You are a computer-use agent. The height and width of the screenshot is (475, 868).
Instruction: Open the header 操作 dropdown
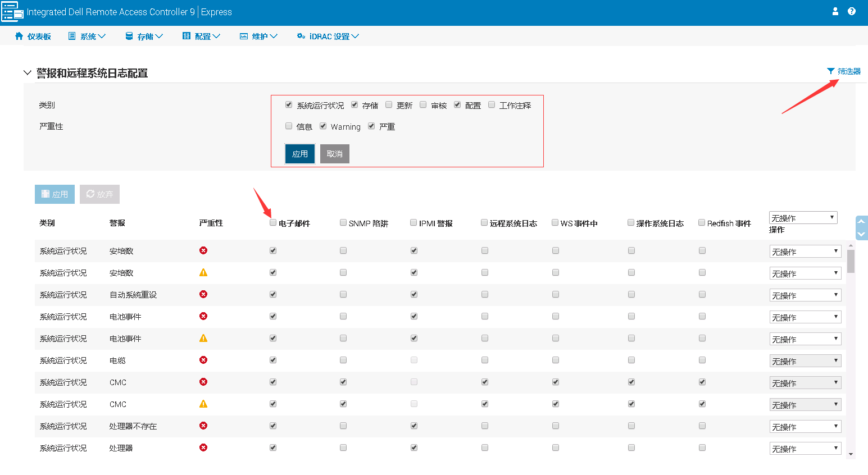pyautogui.click(x=803, y=217)
